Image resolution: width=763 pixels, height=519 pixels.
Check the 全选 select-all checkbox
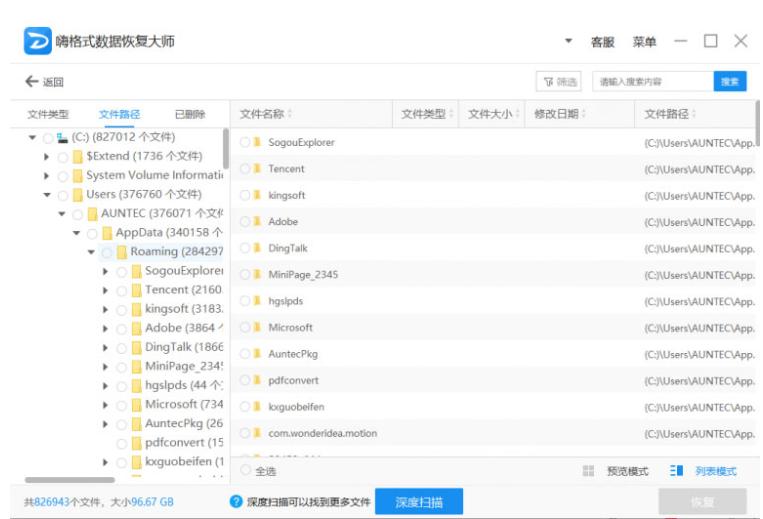click(246, 470)
